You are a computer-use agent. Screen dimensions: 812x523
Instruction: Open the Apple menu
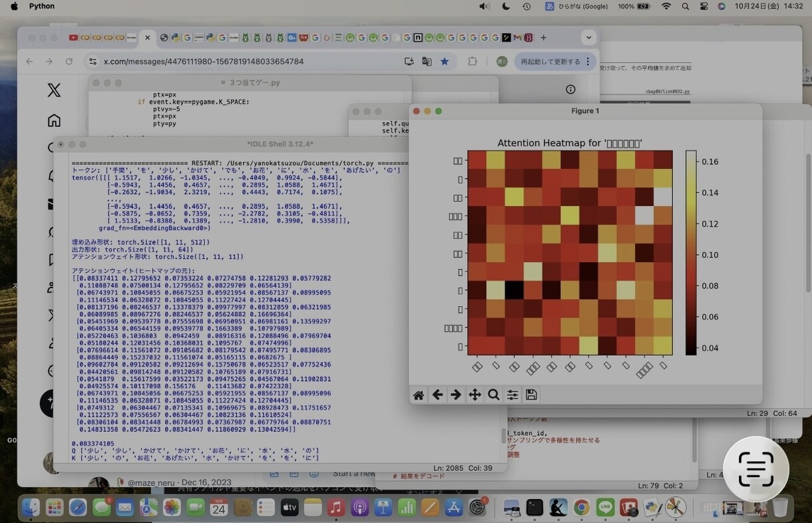pyautogui.click(x=14, y=6)
